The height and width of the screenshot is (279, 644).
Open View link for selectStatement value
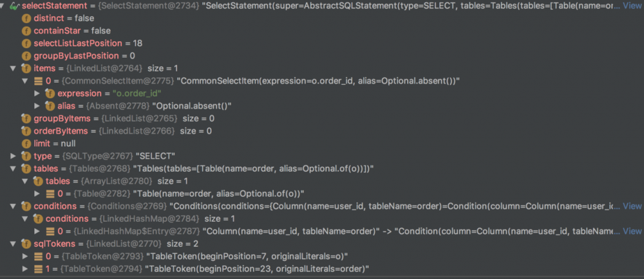(632, 6)
